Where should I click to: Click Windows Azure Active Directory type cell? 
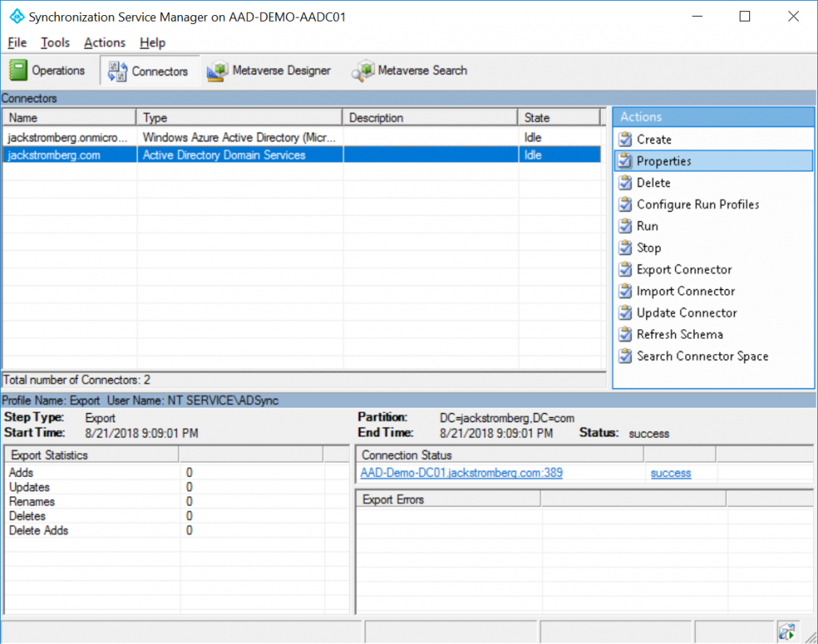pos(240,137)
